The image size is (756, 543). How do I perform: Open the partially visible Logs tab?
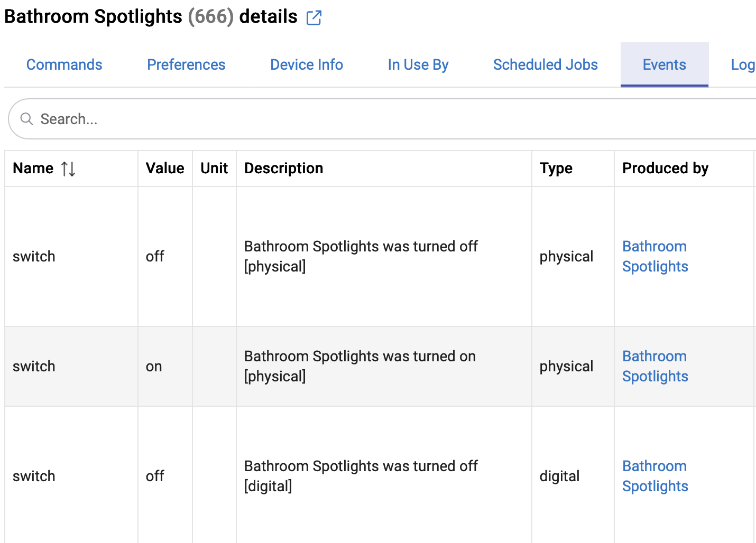point(742,64)
